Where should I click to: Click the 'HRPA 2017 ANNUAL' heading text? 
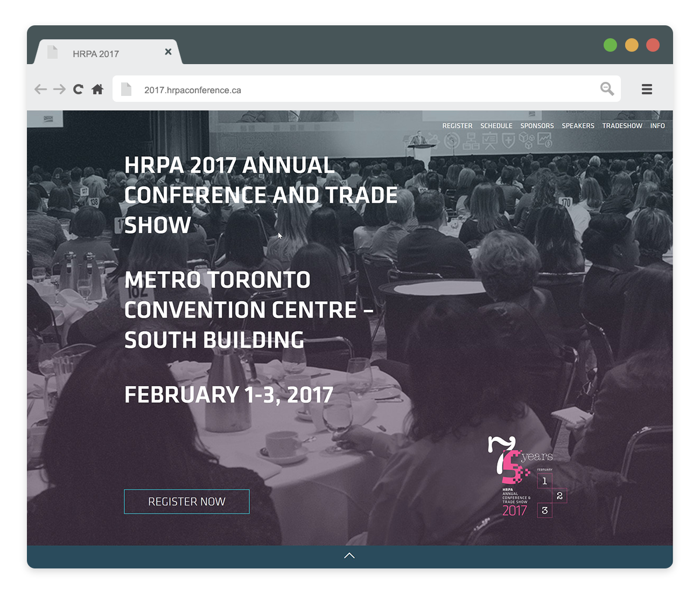click(x=229, y=165)
